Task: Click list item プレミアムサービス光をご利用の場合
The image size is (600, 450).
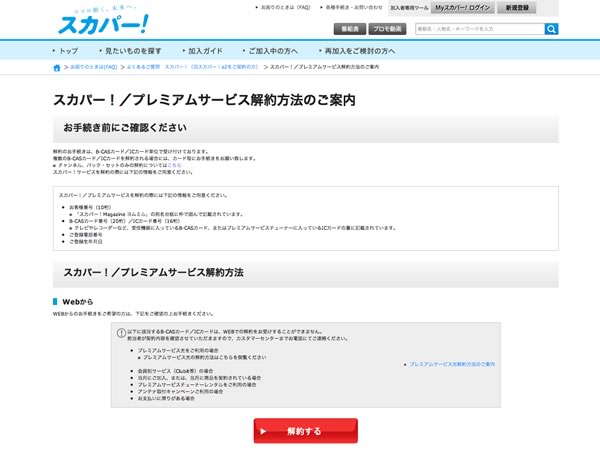Action: click(178, 351)
